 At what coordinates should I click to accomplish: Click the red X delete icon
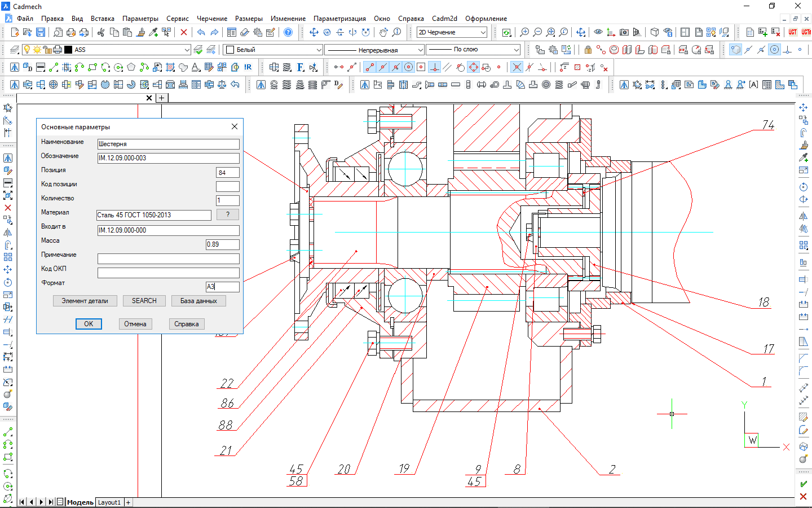pos(183,32)
